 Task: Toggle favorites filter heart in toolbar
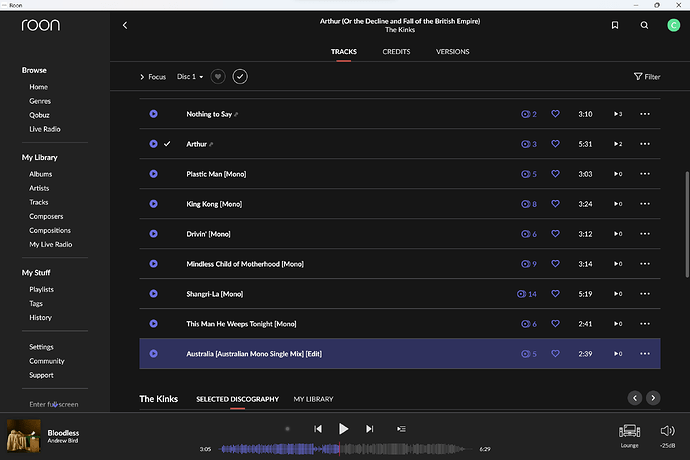coord(218,77)
